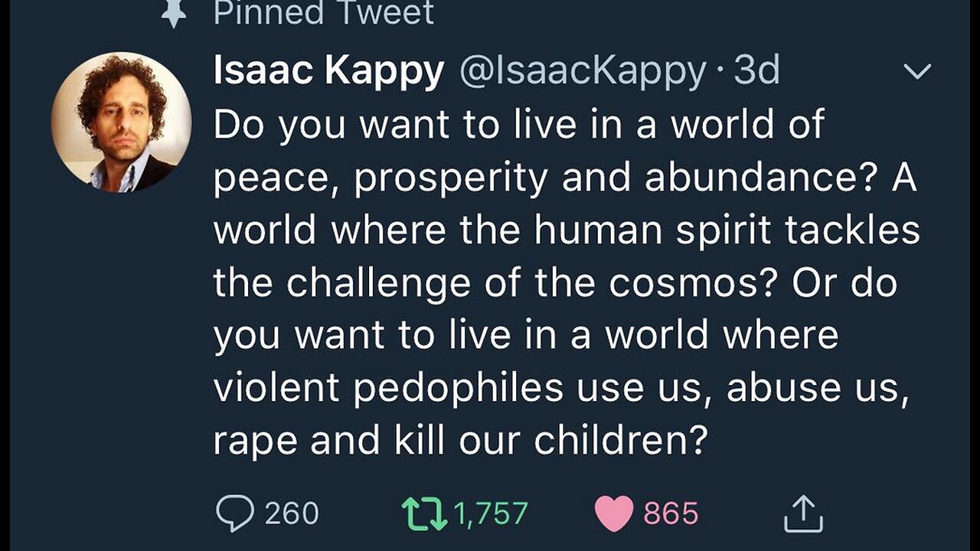Click the @IsaacKappy handle
Screen dimensions: 980x551
click(583, 71)
